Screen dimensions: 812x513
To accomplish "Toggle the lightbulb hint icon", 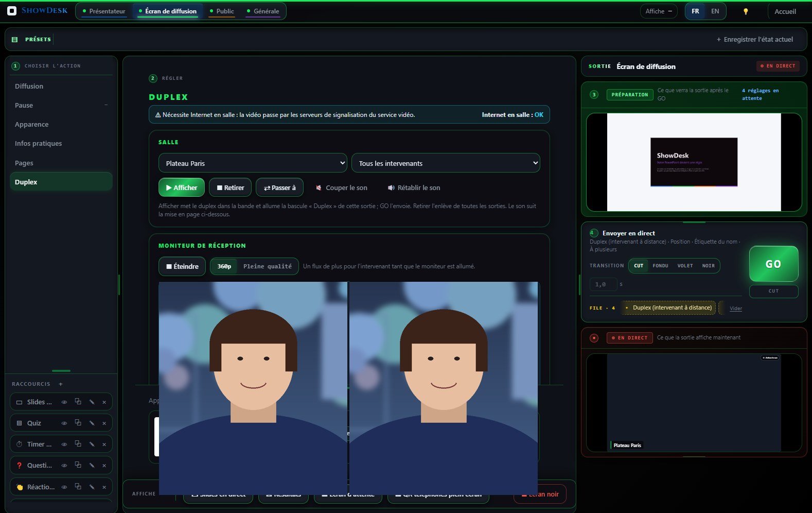I will [746, 11].
